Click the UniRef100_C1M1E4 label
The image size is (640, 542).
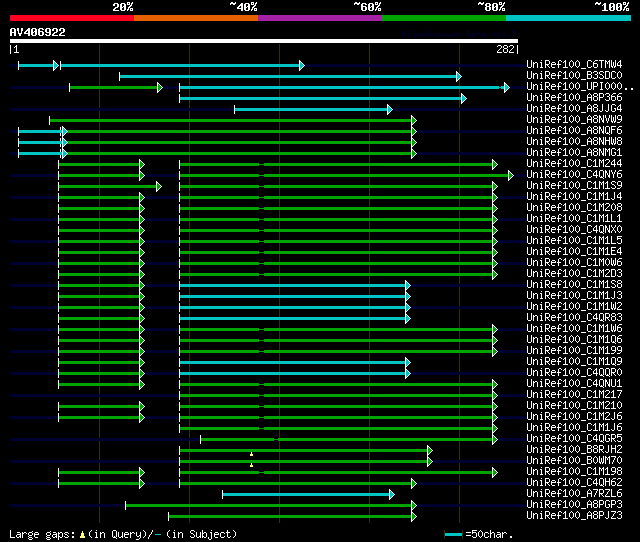(574, 252)
